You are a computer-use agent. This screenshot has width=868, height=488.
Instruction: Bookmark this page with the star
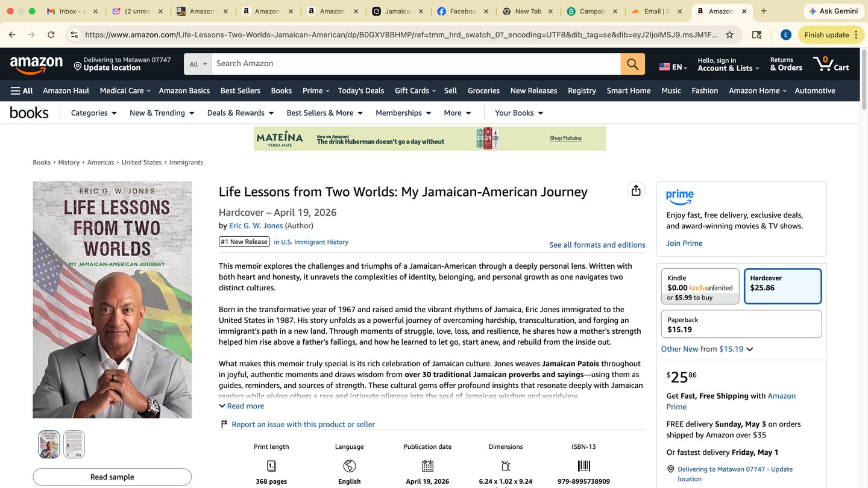729,35
